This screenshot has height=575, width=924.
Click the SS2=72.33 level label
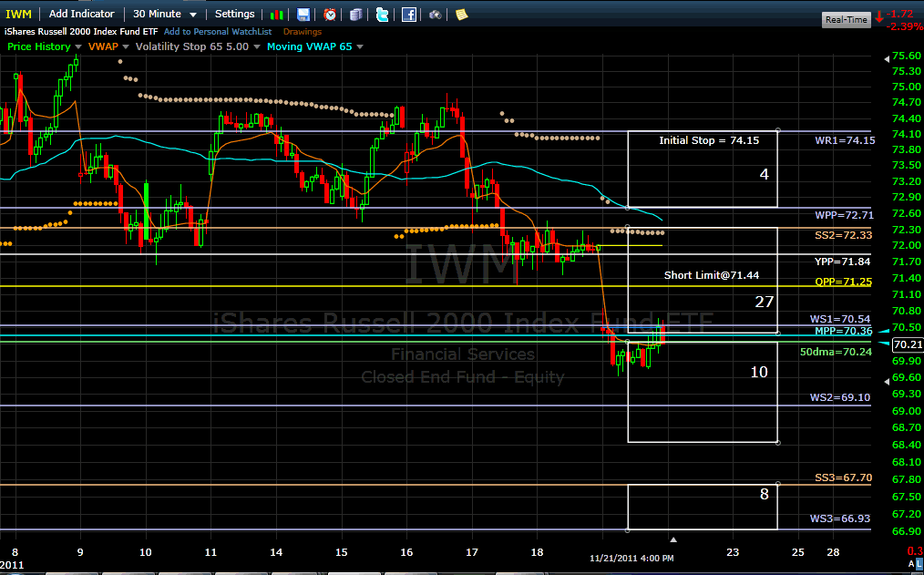843,235
